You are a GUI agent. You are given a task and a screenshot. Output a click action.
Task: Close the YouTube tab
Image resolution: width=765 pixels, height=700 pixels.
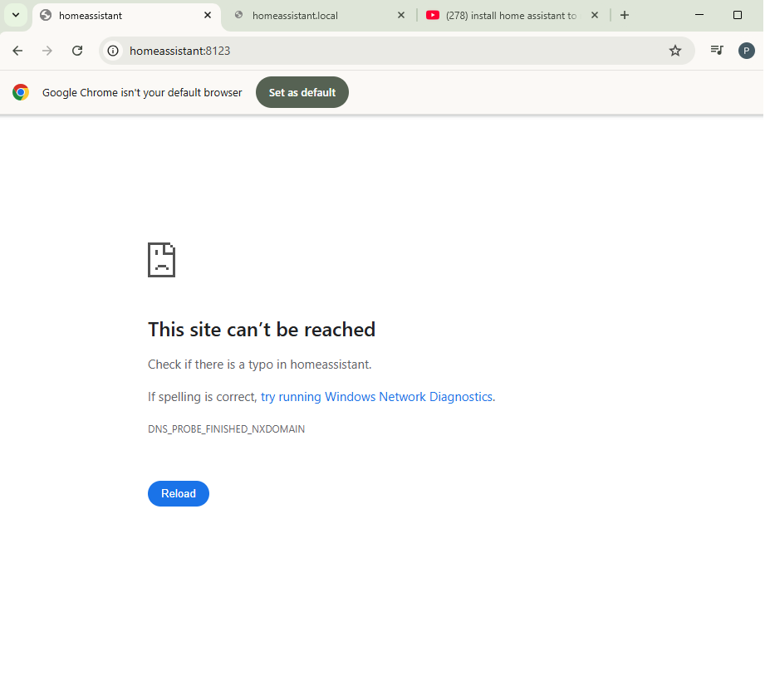[x=595, y=15]
